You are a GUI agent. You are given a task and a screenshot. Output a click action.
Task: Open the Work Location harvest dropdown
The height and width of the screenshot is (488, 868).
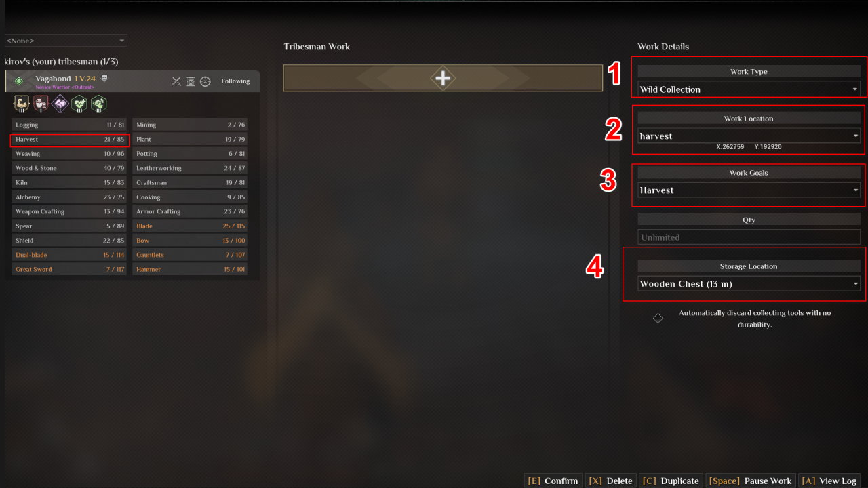pos(749,136)
